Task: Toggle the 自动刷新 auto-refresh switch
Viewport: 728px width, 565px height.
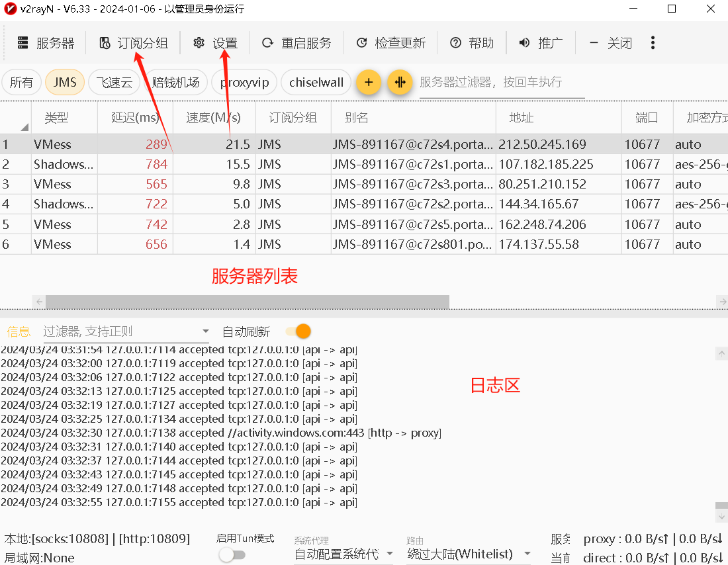Action: [298, 331]
